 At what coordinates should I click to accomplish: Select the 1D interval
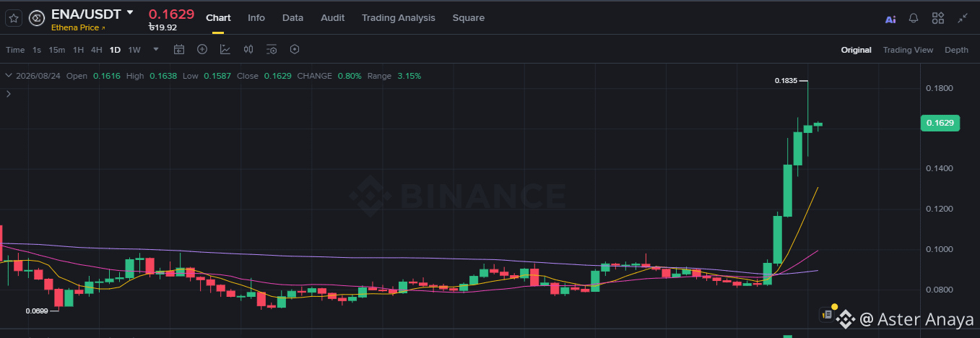tap(115, 50)
